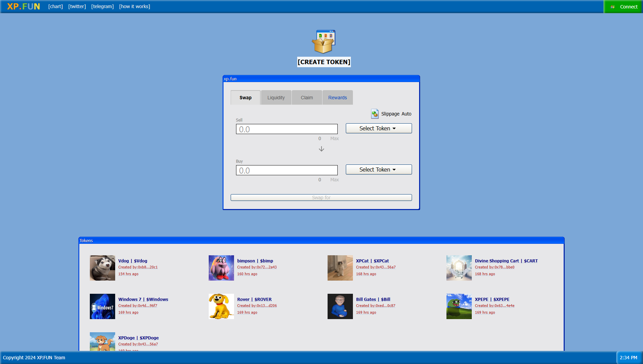Switch to the Claim tab
The height and width of the screenshot is (364, 643).
[x=307, y=98]
